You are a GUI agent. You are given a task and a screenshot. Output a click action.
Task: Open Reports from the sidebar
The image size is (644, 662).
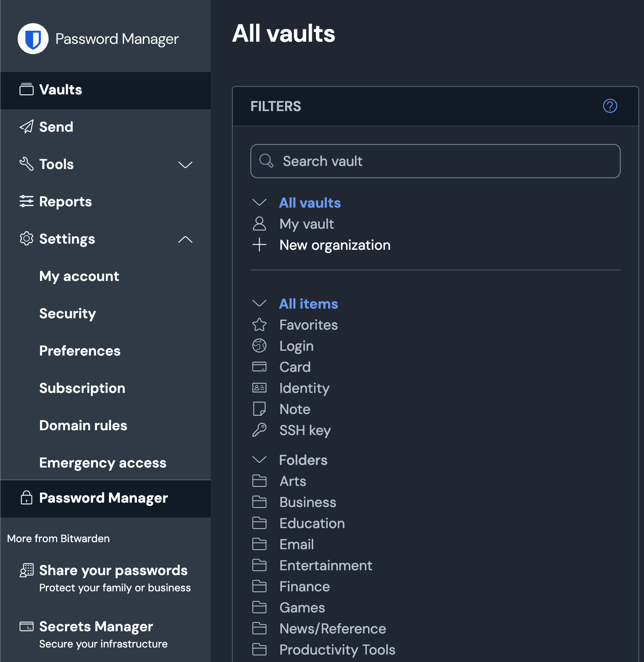65,201
